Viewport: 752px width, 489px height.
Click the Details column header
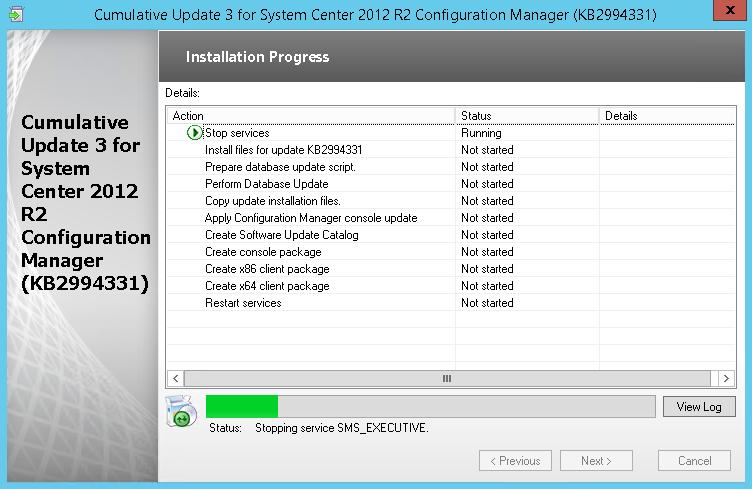pyautogui.click(x=667, y=116)
